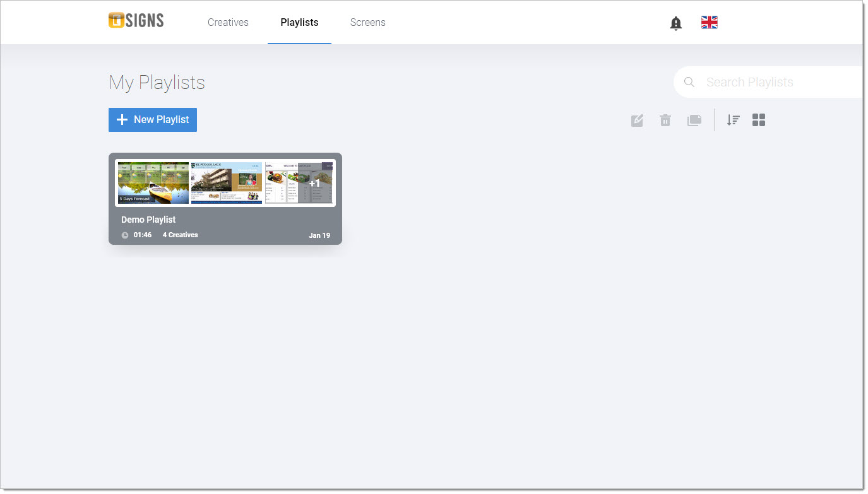Click the OSigns logo
The height and width of the screenshot is (494, 868).
(x=136, y=21)
